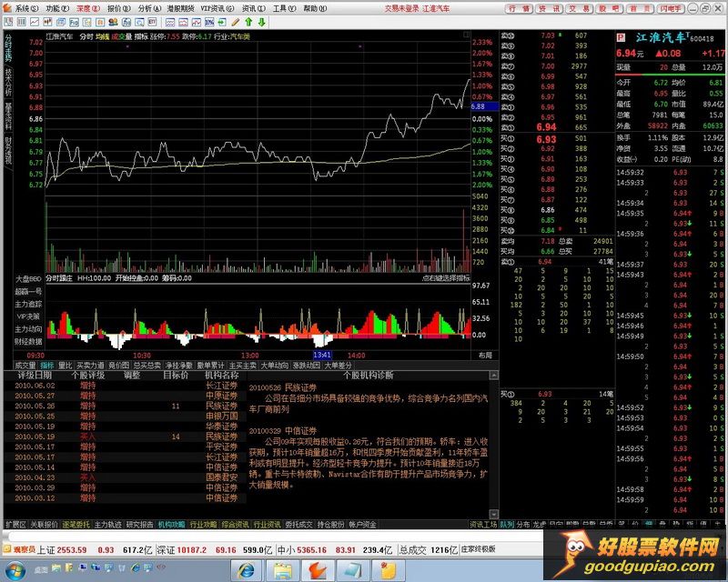Click the 大盘BBD sidebar indicator
The width and height of the screenshot is (728, 582).
tap(28, 279)
